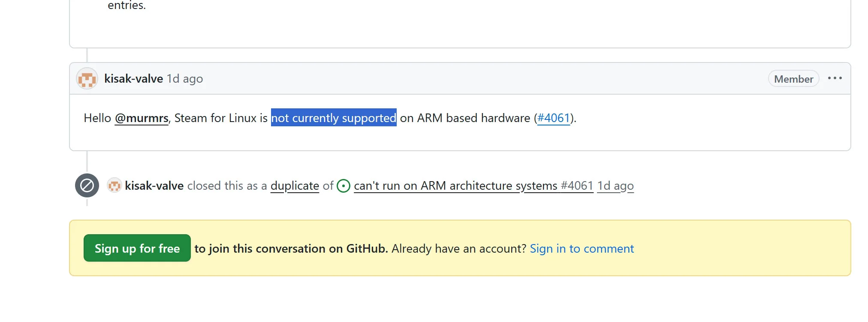
Task: Open the comment options three-dot menu
Action: click(x=835, y=78)
